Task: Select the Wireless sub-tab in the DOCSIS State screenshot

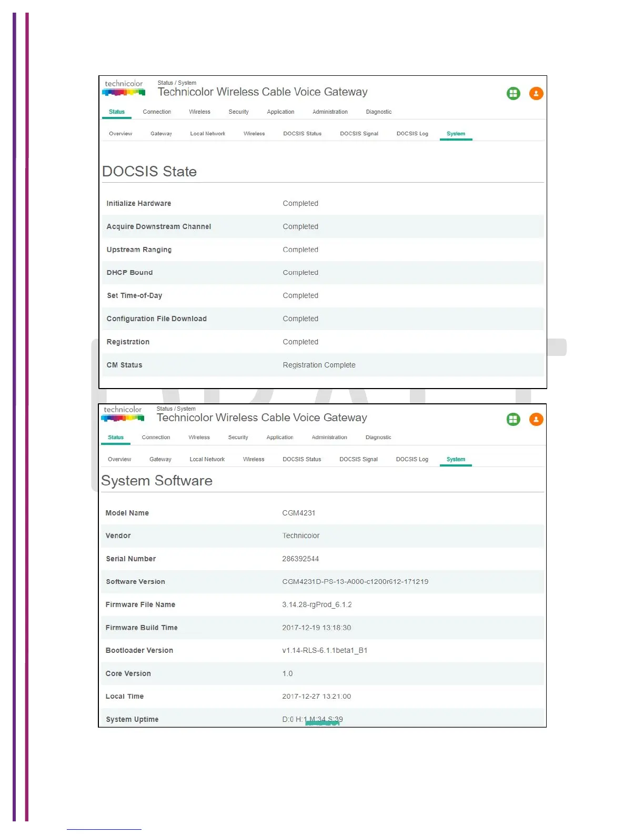Action: point(254,134)
